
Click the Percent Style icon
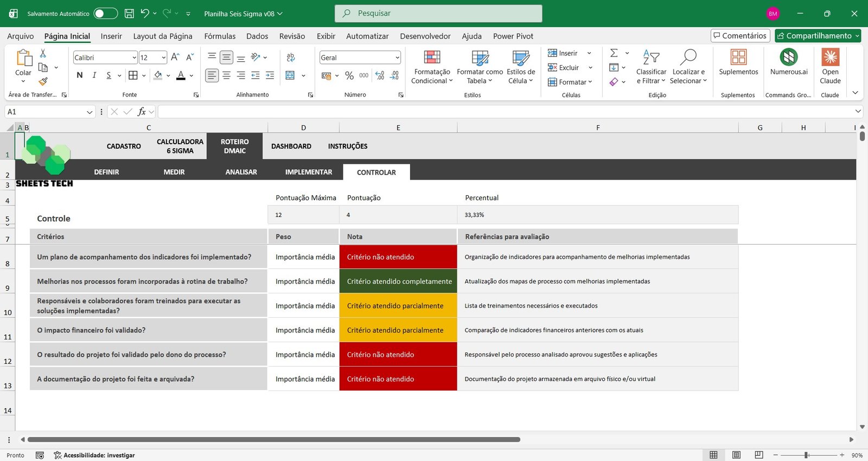point(349,75)
